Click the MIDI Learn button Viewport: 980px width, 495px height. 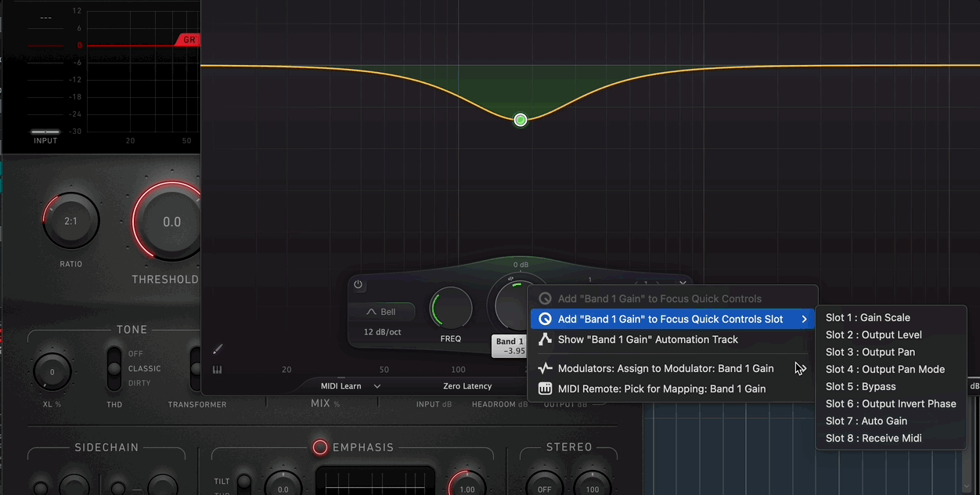coord(341,386)
